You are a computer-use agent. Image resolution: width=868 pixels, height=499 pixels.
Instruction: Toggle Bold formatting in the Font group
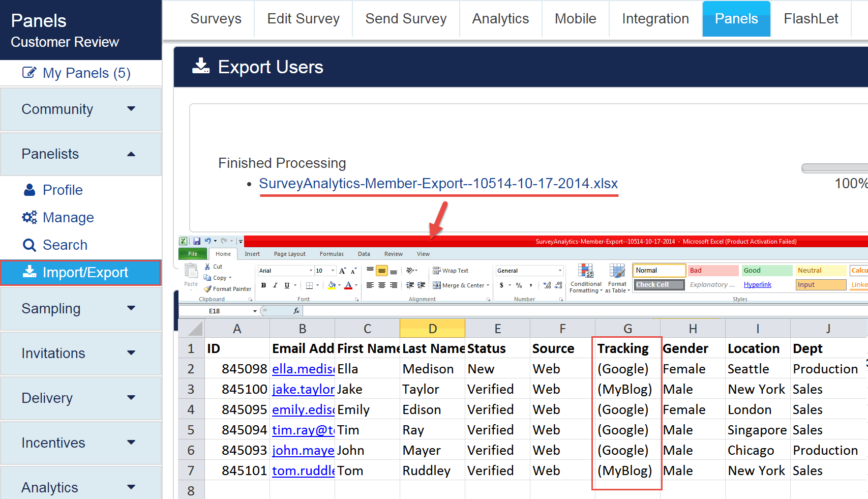pyautogui.click(x=263, y=285)
